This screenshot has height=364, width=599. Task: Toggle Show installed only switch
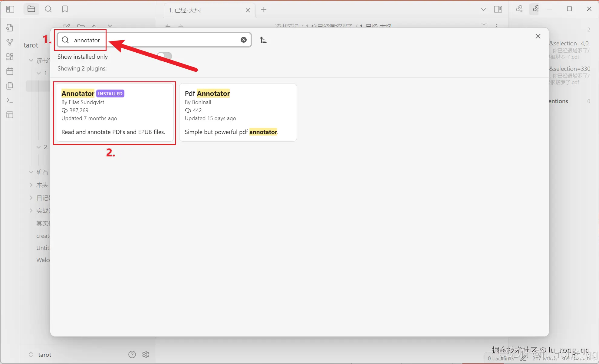coord(164,56)
